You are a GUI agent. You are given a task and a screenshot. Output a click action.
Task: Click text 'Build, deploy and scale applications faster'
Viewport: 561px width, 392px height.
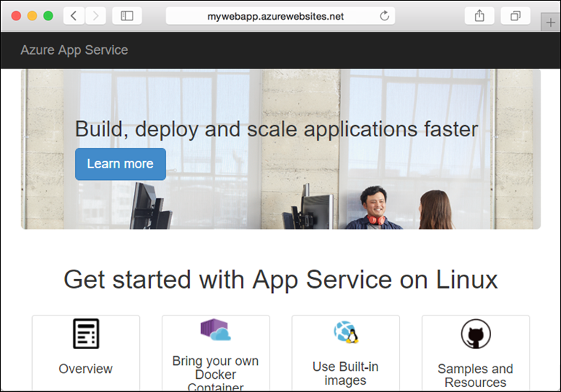point(276,129)
